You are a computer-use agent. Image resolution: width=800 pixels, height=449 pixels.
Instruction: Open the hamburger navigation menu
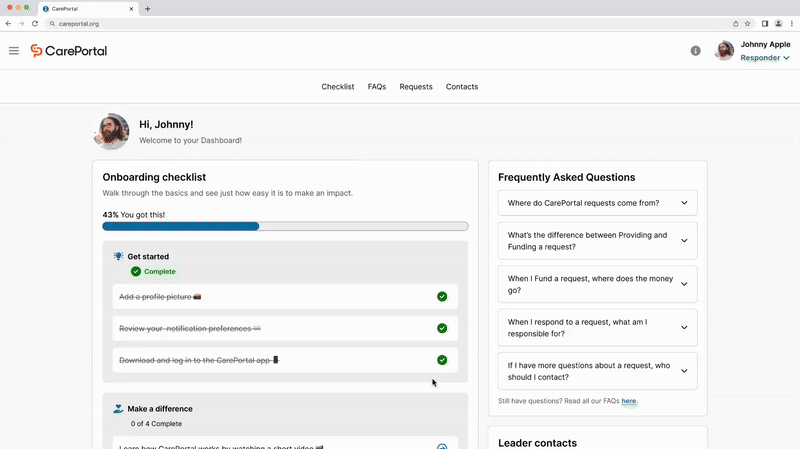click(x=14, y=51)
